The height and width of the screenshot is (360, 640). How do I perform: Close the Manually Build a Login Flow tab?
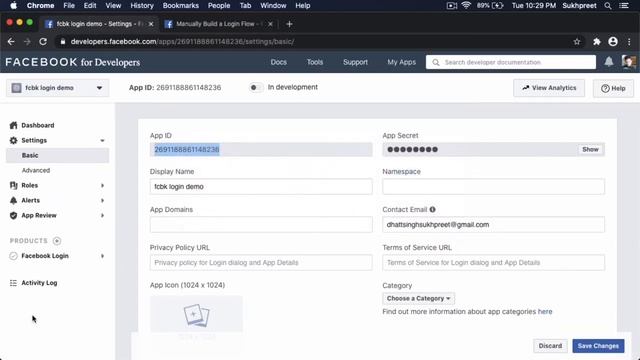point(270,24)
